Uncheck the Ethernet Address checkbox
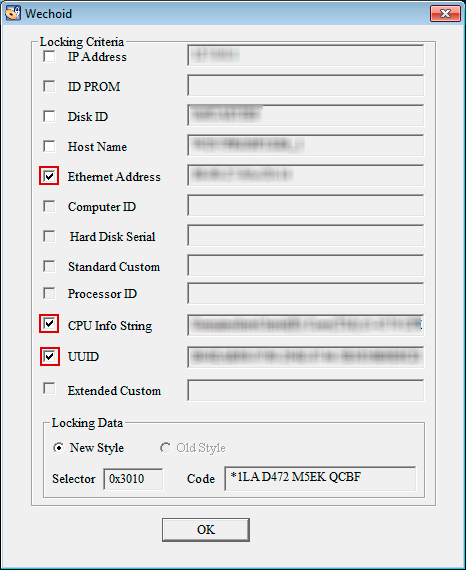The image size is (466, 570). (49, 176)
